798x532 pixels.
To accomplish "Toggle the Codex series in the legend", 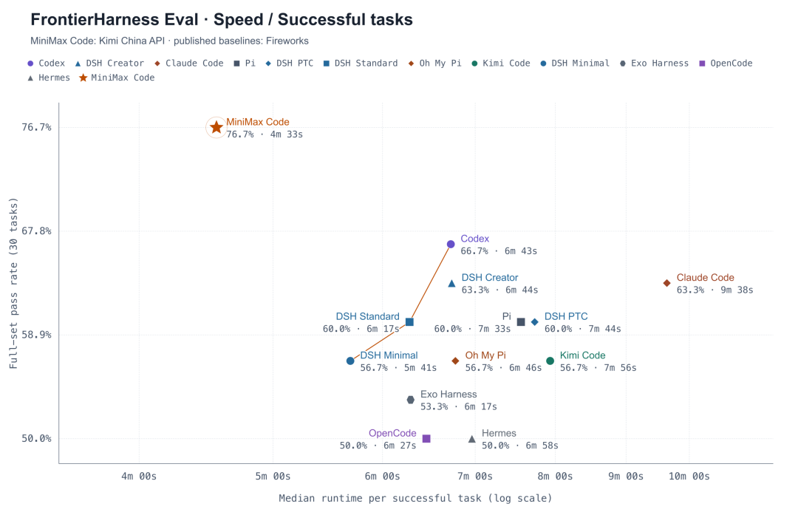I will click(x=46, y=63).
